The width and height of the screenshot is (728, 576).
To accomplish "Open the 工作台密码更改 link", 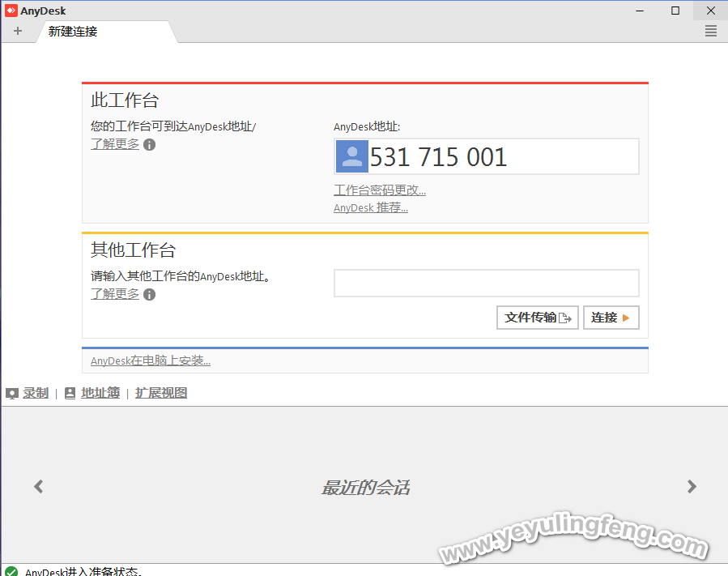I will coord(380,190).
